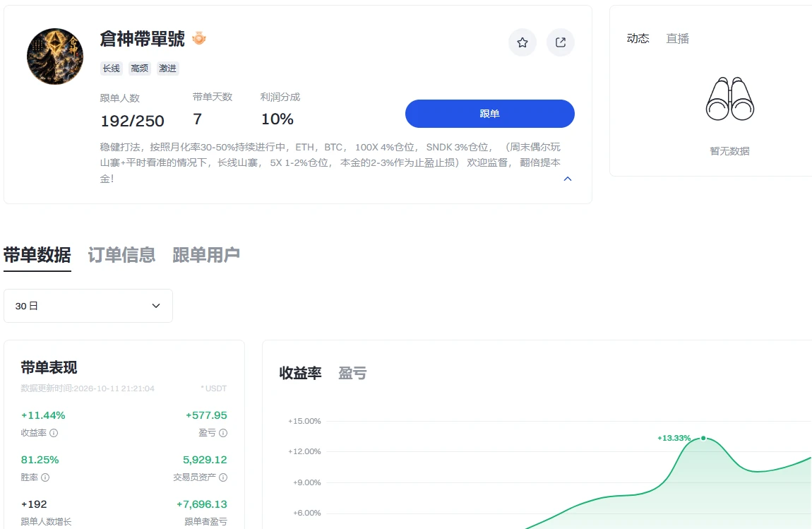Switch chart to 盈亏 view

(352, 373)
